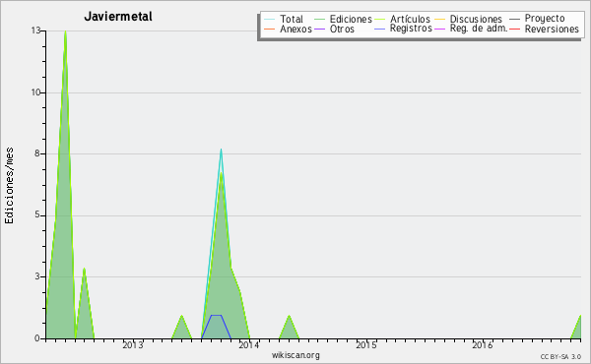Click the 3 y-axis label
This screenshot has height=364, width=591.
tap(37, 276)
